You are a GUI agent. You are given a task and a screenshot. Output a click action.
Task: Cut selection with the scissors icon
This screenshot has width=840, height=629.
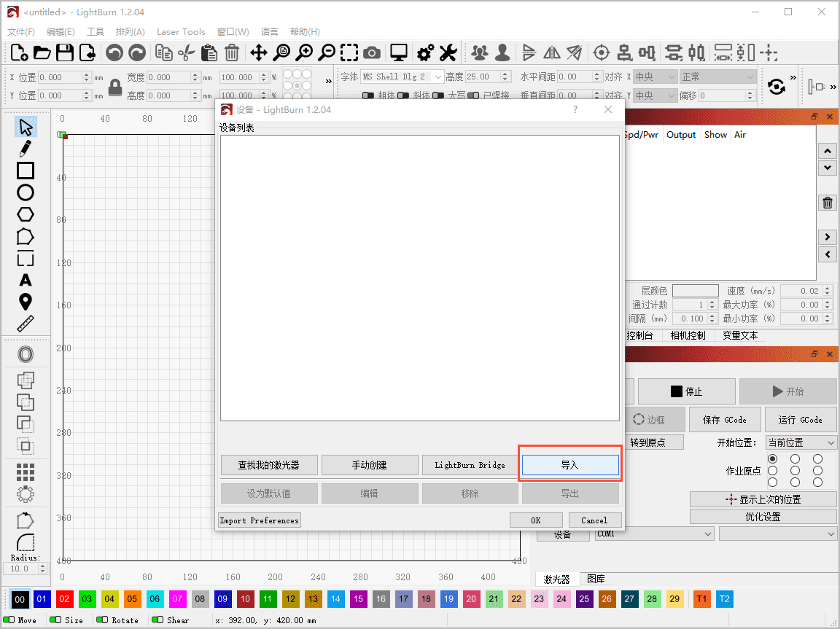click(x=187, y=52)
